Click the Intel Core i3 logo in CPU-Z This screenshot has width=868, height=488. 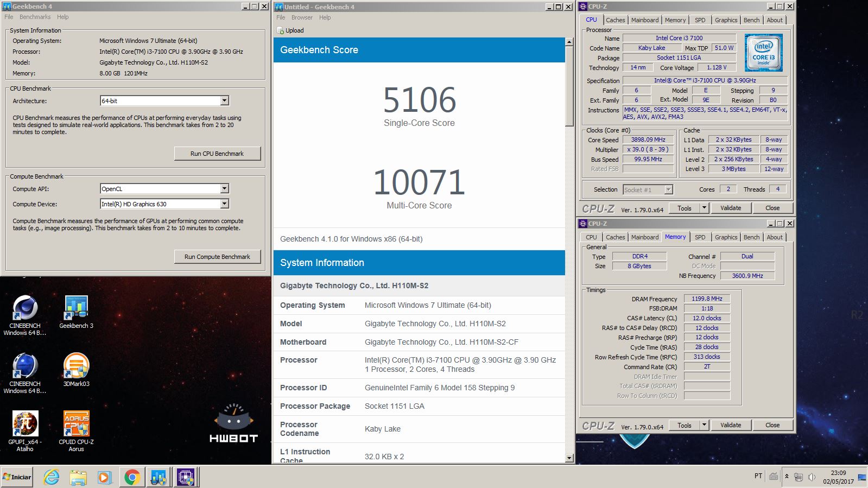point(763,53)
